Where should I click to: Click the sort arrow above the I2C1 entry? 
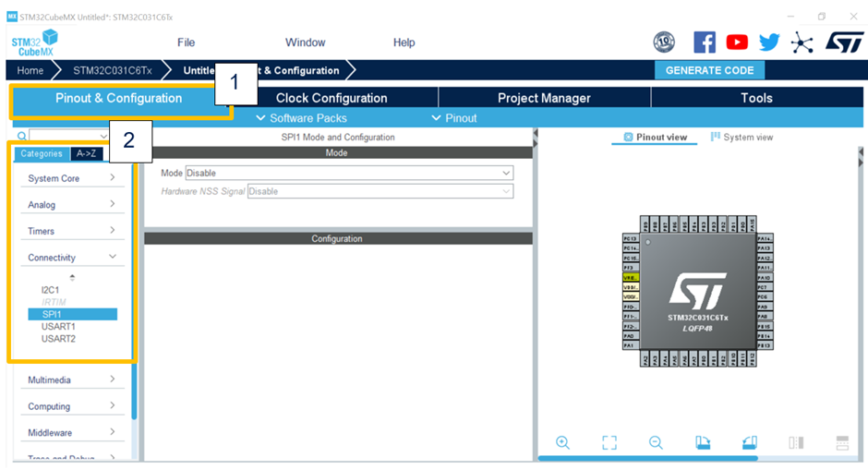(72, 277)
